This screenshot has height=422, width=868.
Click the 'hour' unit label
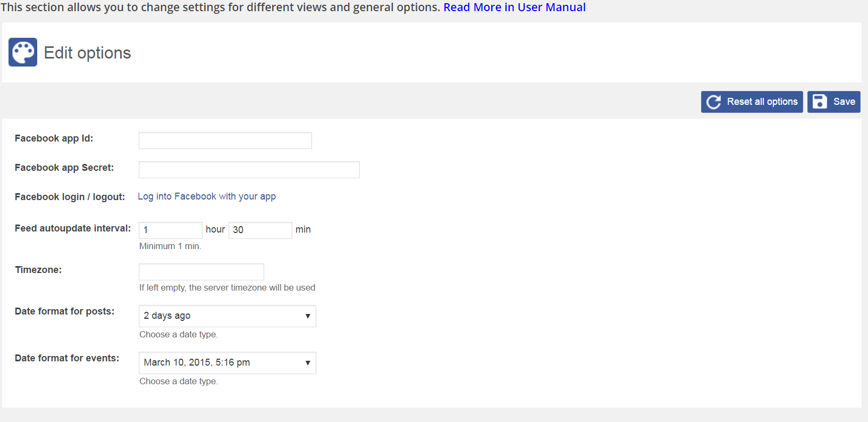(215, 229)
